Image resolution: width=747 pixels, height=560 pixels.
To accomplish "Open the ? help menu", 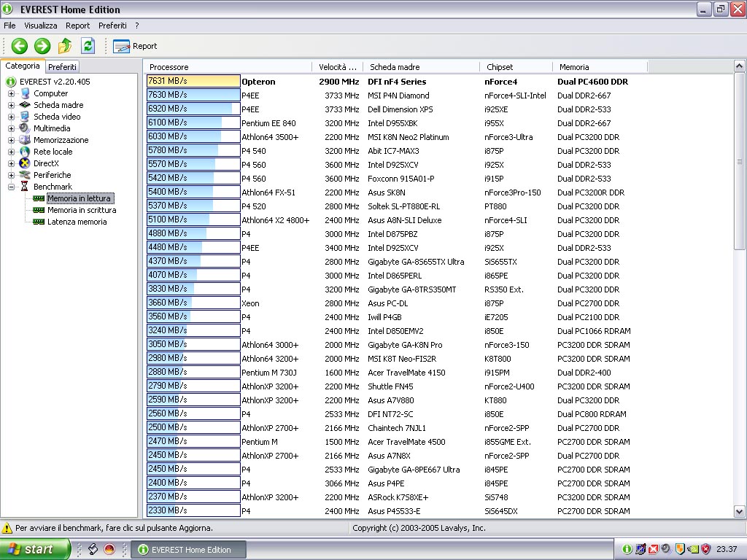I will [136, 26].
